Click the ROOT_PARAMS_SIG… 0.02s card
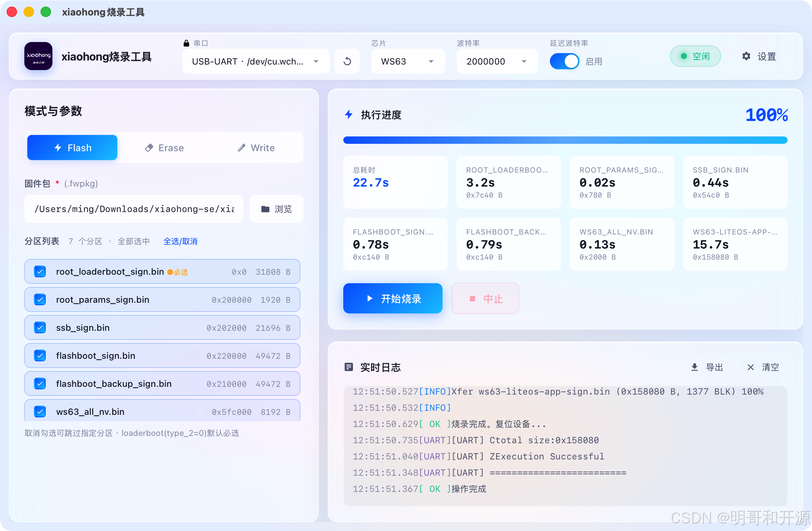Screen dimensions: 812x531 click(x=622, y=182)
